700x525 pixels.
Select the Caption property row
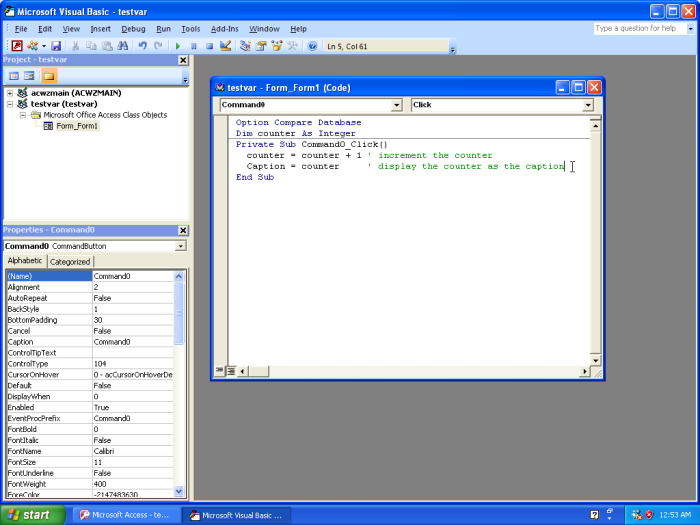pyautogui.click(x=90, y=342)
